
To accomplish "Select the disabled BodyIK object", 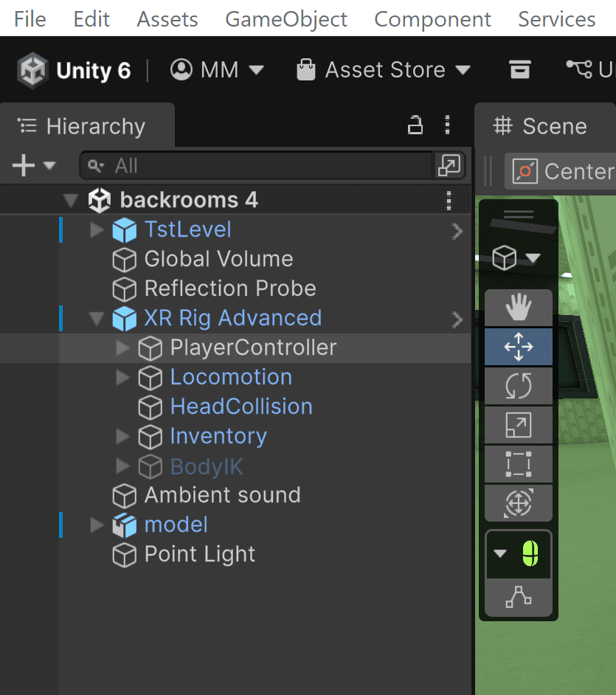I will coord(207,466).
